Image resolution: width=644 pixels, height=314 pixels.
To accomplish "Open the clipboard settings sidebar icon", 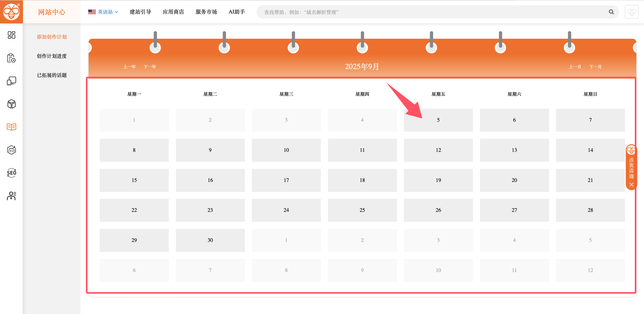I will point(11,58).
